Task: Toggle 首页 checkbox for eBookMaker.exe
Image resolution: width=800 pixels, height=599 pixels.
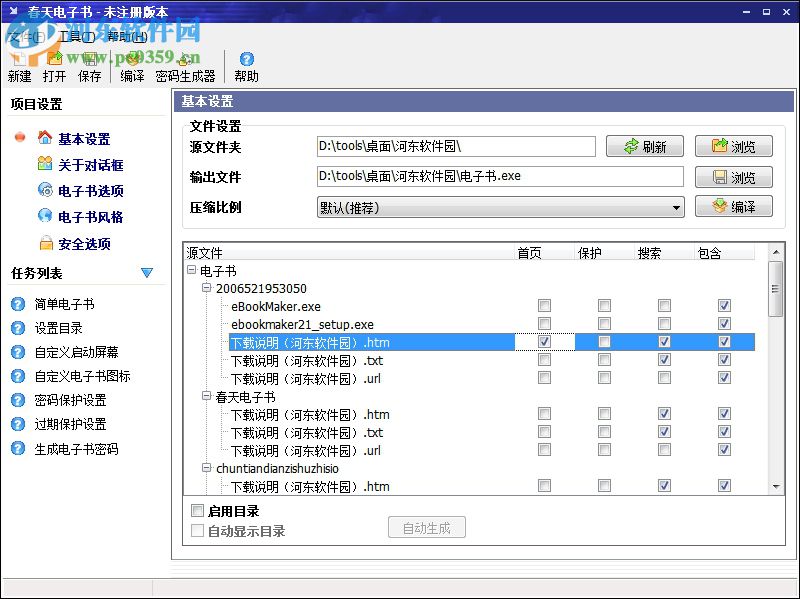Action: coord(544,306)
